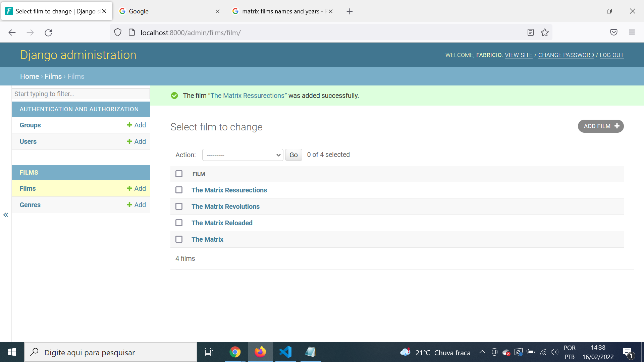Switch to the Google browser tab
Viewport: 644px width, 362px height.
point(168,11)
